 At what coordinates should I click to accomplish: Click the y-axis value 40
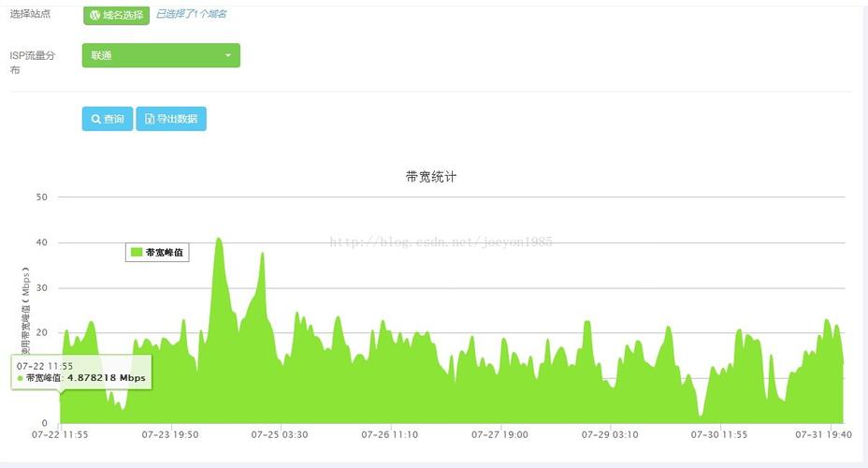41,242
